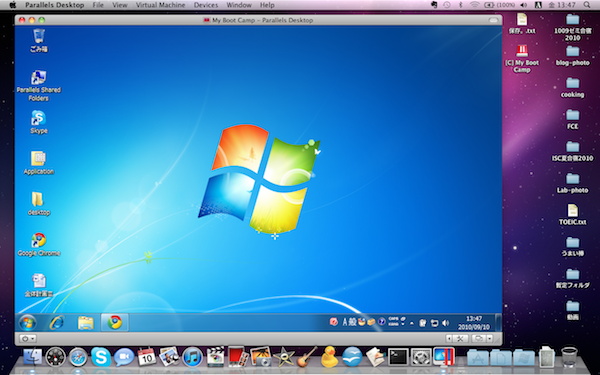Click the Parallels Coherence view mode button
Screen dimensions: 600x375
(x=478, y=339)
